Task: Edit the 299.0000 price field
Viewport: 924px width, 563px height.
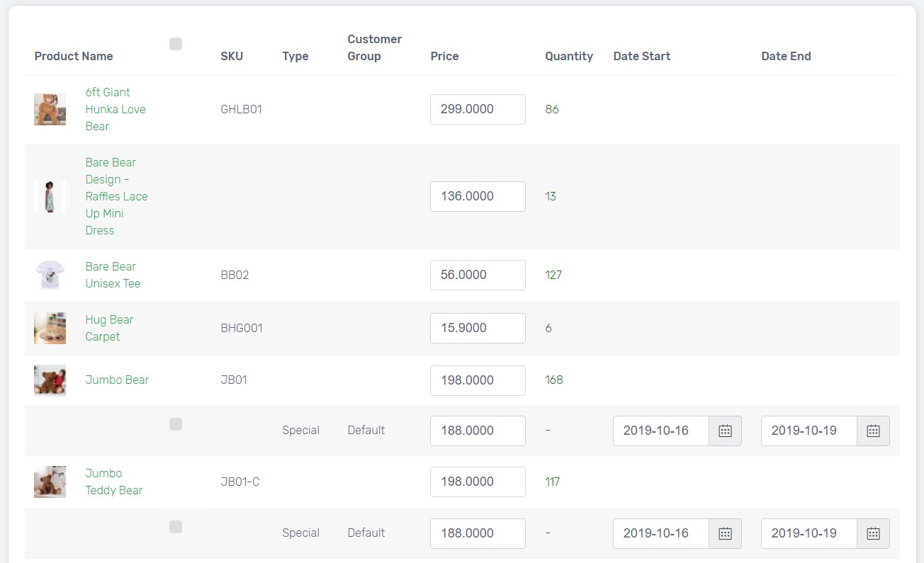Action: pyautogui.click(x=478, y=109)
